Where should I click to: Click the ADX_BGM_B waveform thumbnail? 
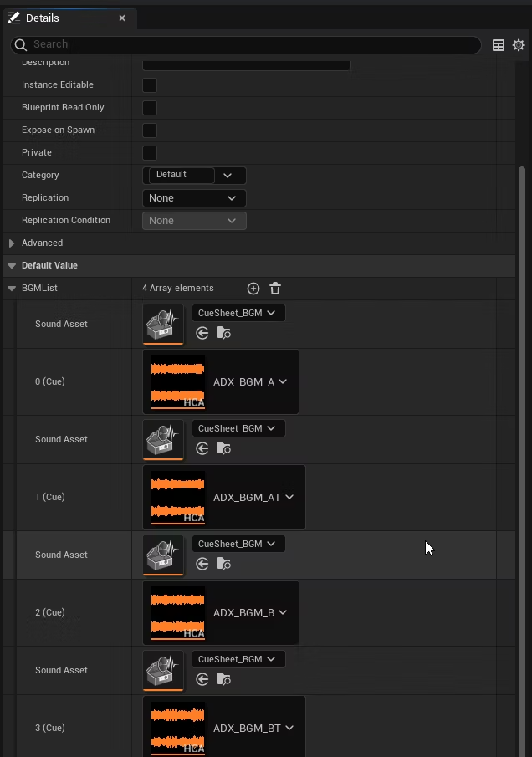[177, 613]
